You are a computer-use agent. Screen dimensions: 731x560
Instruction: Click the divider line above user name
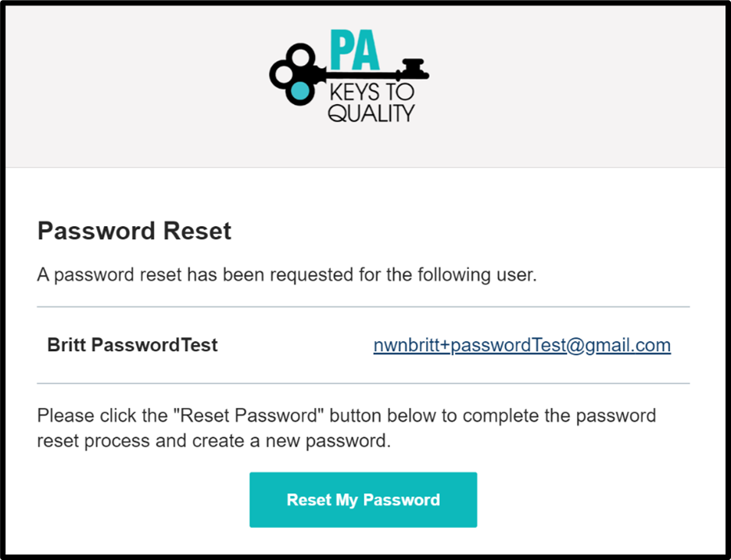(x=364, y=307)
